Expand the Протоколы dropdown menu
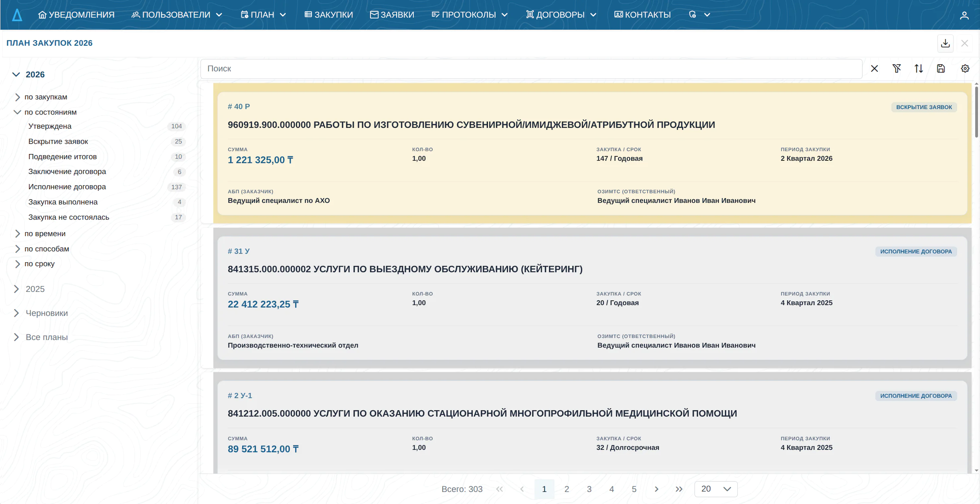Screen dimensions: 980x504 (470, 15)
